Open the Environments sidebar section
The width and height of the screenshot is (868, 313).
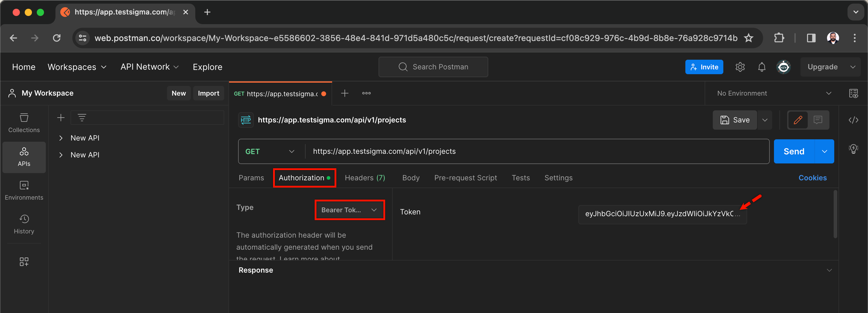tap(24, 191)
